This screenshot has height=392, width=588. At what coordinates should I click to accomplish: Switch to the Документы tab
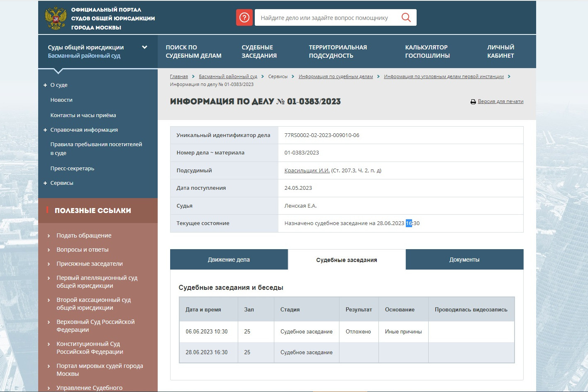pos(464,260)
